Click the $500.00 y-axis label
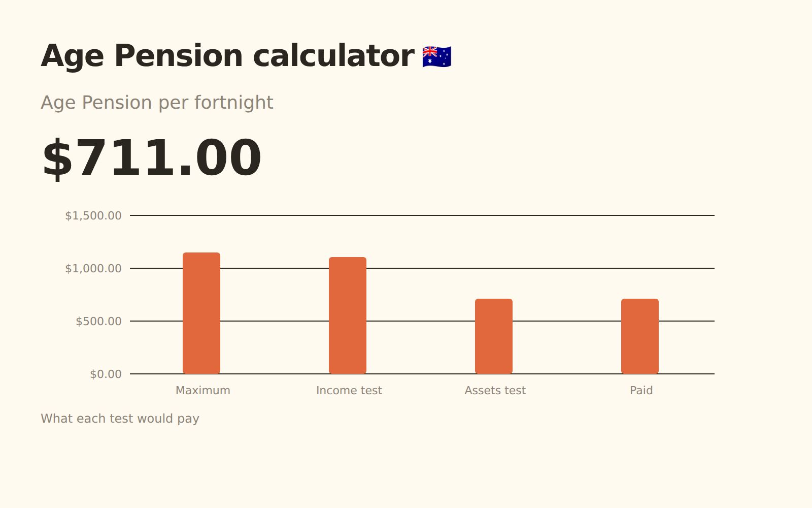The height and width of the screenshot is (508, 812). pyautogui.click(x=98, y=321)
